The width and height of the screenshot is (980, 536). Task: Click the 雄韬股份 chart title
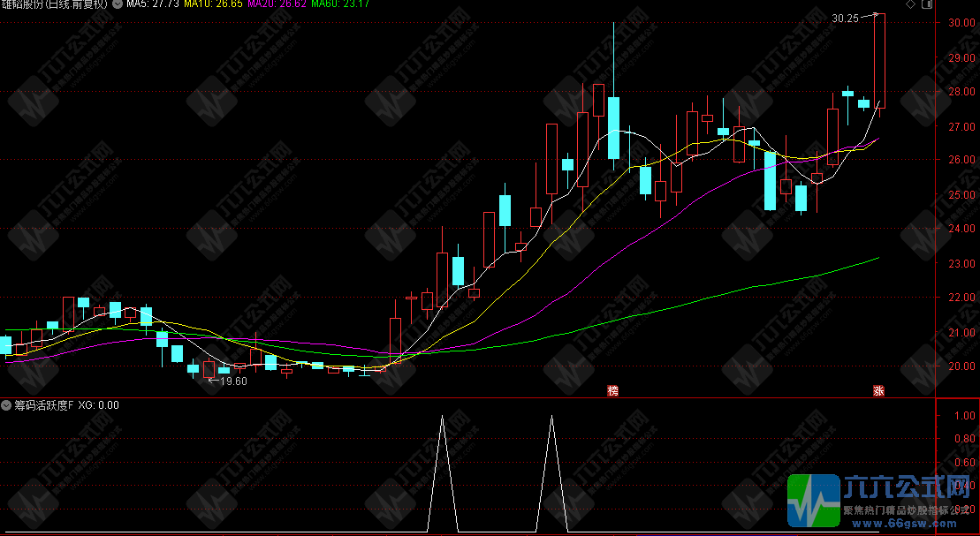point(55,4)
